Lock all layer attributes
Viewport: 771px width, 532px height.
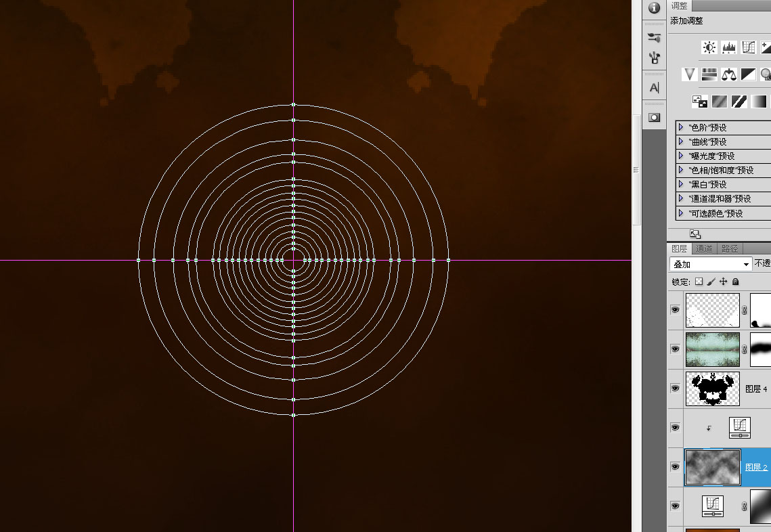[736, 282]
